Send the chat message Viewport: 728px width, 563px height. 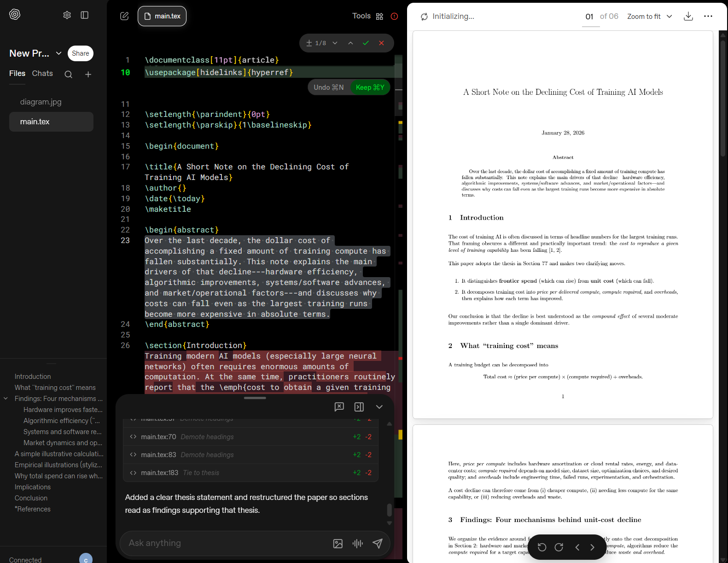[377, 544]
